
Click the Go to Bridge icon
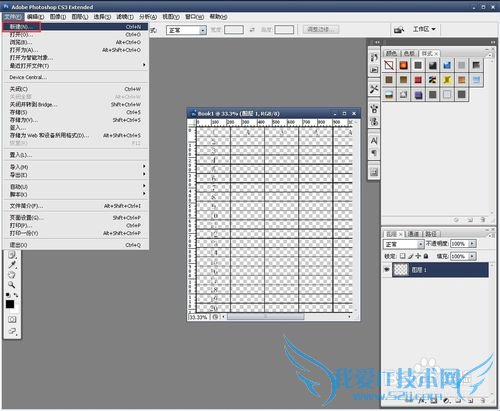pos(399,30)
